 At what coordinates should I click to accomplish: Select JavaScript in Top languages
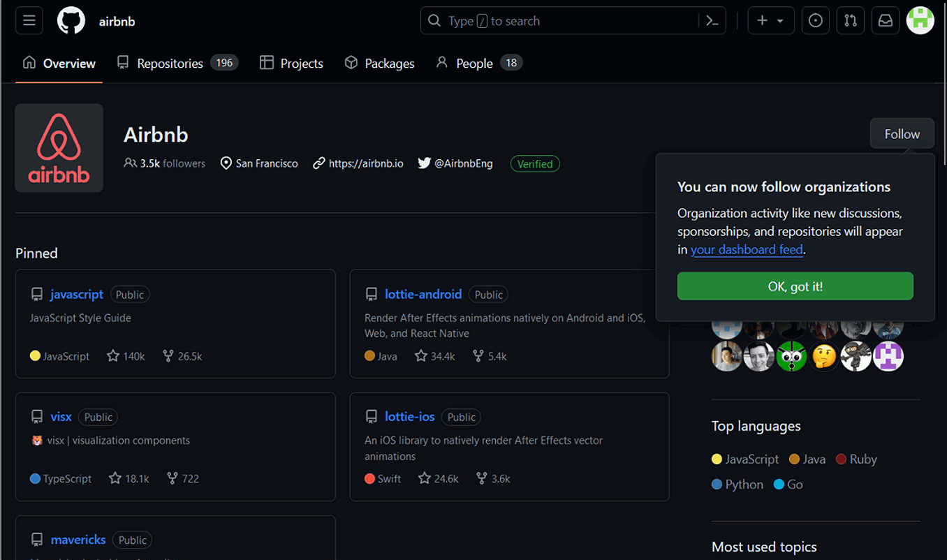click(x=745, y=459)
